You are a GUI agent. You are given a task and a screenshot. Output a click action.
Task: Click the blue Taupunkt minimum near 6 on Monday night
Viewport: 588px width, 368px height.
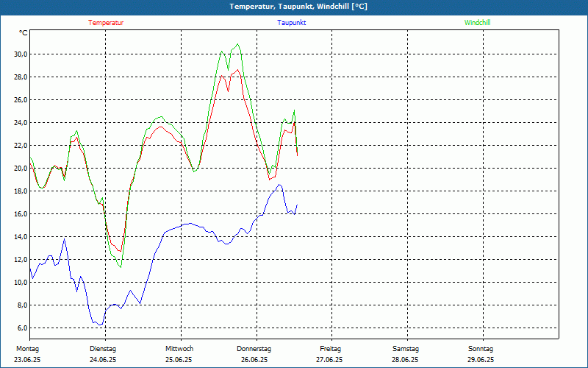pos(100,325)
